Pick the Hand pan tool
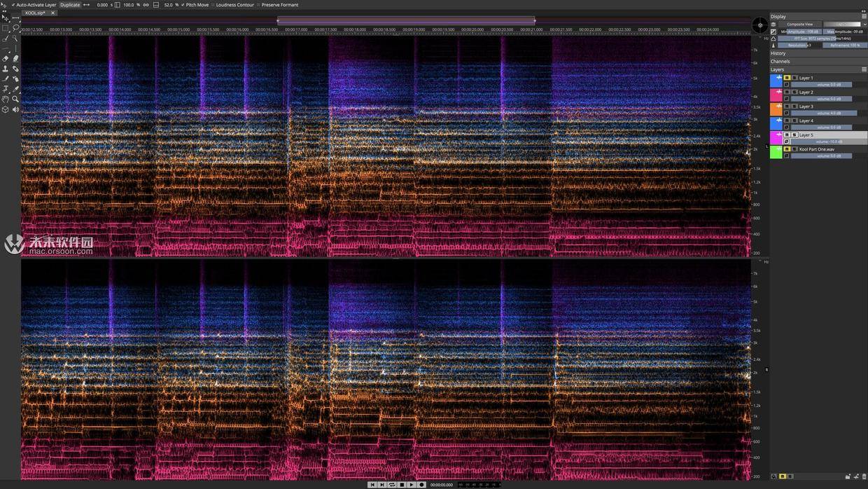Image resolution: width=868 pixels, height=489 pixels. (6, 99)
